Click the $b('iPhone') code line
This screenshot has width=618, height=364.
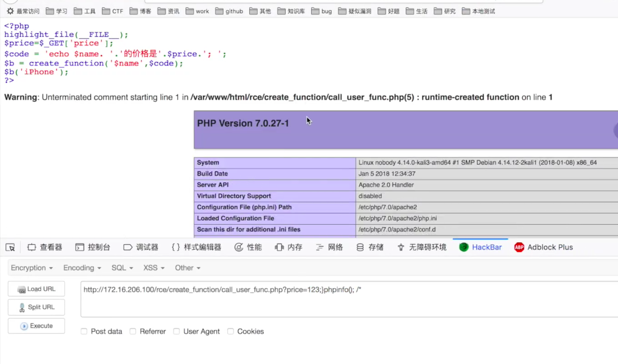coord(36,71)
